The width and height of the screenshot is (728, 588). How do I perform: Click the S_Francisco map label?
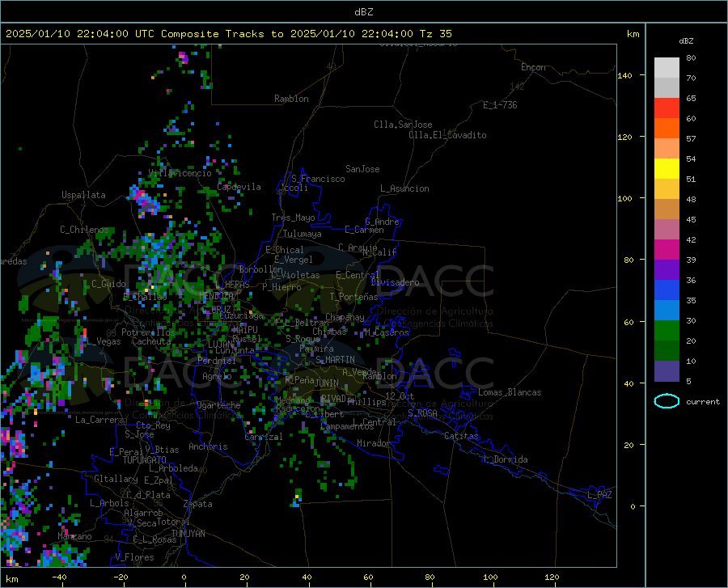click(x=318, y=179)
